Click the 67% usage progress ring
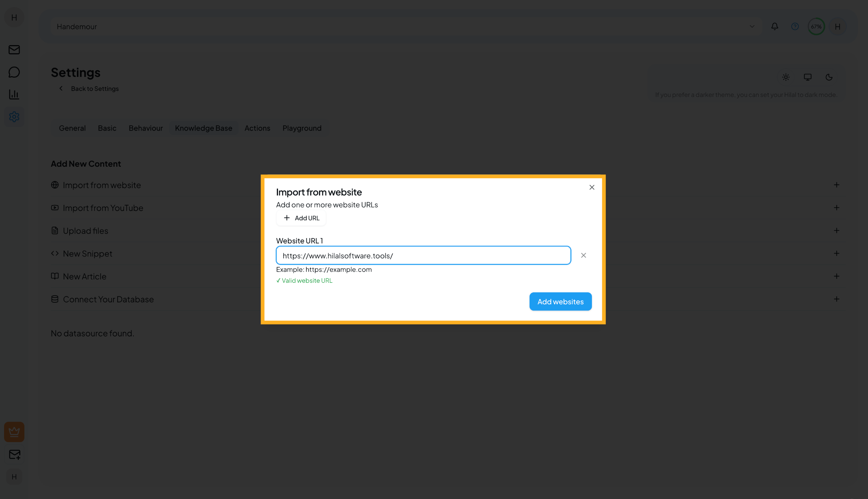 tap(816, 26)
